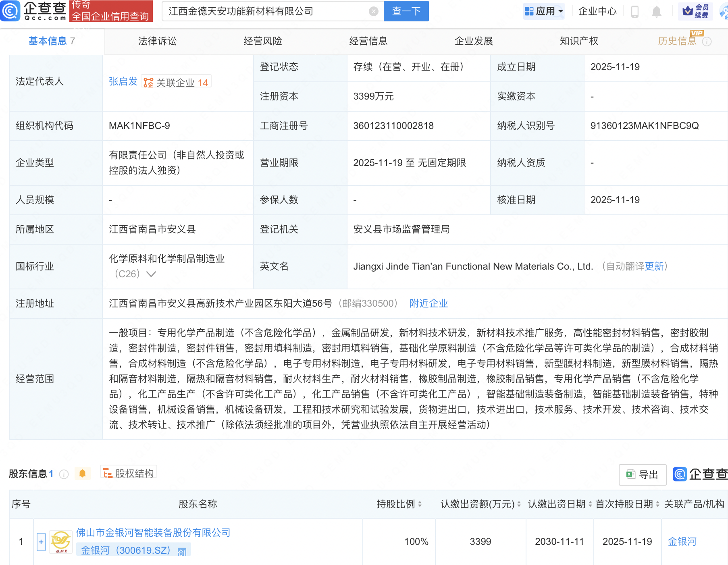
Task: Expand the shareholder row plus button
Action: coord(41,542)
